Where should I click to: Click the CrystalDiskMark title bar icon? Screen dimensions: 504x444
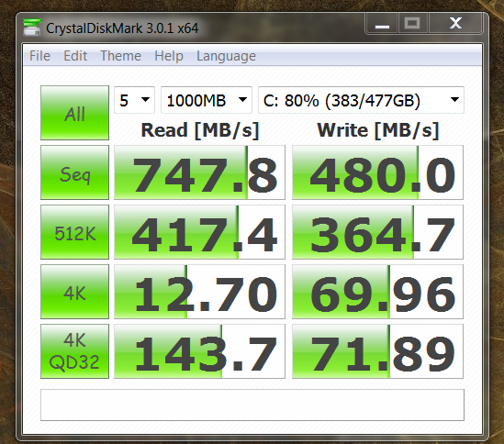32,28
